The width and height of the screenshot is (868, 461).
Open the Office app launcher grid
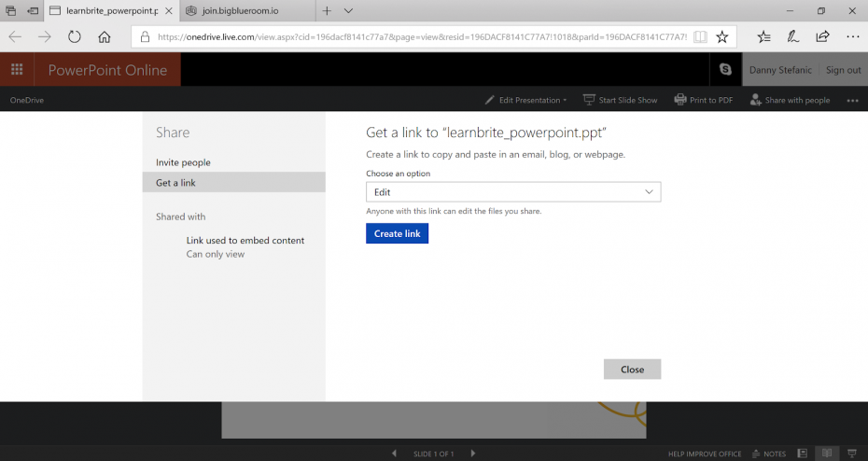point(17,69)
